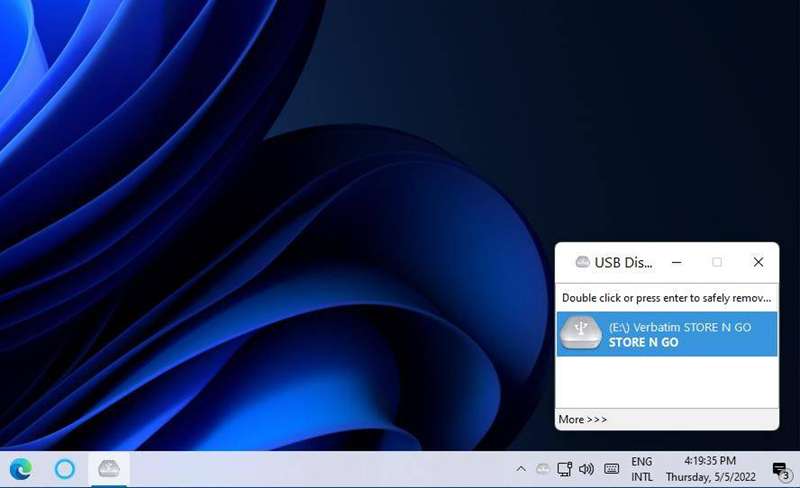Click the USB Disk Ejector title bar icon
This screenshot has width=800, height=488.
click(x=582, y=262)
